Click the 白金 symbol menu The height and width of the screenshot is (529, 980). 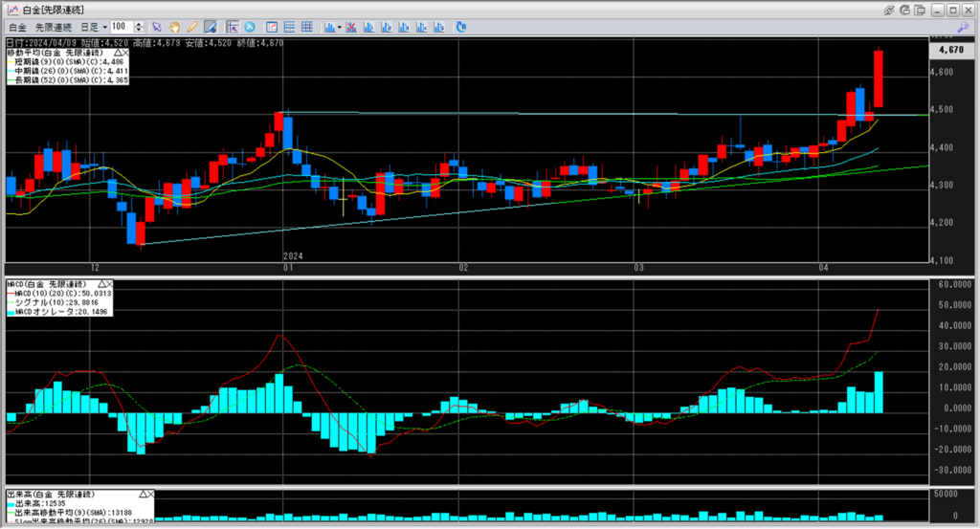coord(16,27)
